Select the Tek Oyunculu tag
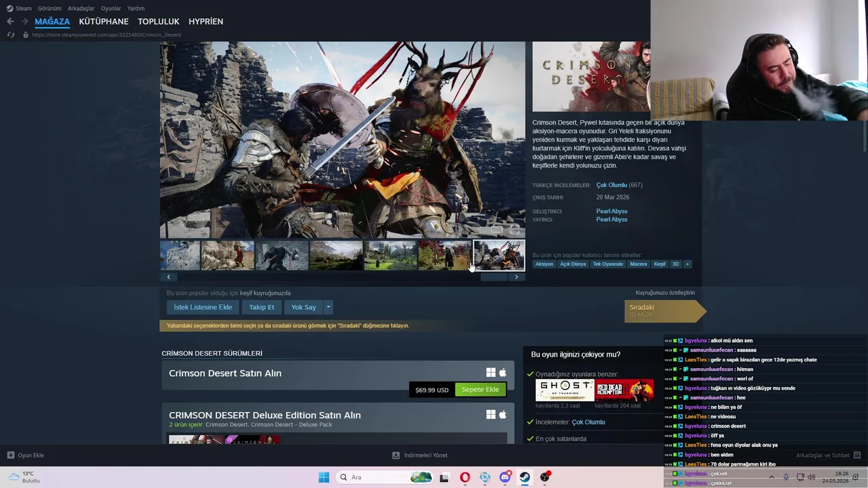This screenshot has height=488, width=868. point(608,264)
